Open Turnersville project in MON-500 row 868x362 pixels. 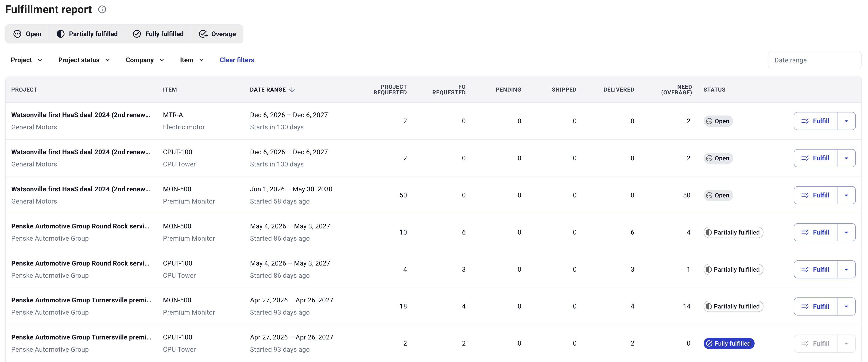[x=81, y=300]
